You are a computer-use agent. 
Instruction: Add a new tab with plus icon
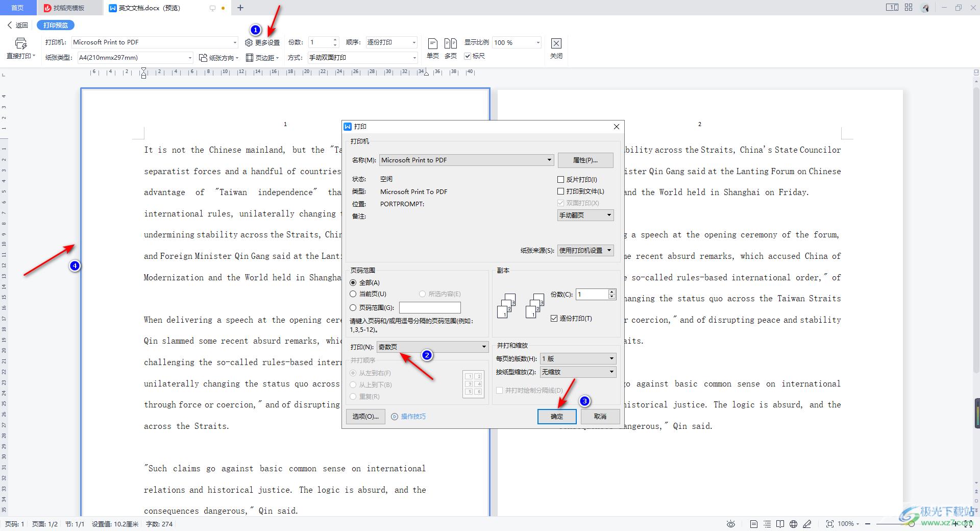(240, 8)
